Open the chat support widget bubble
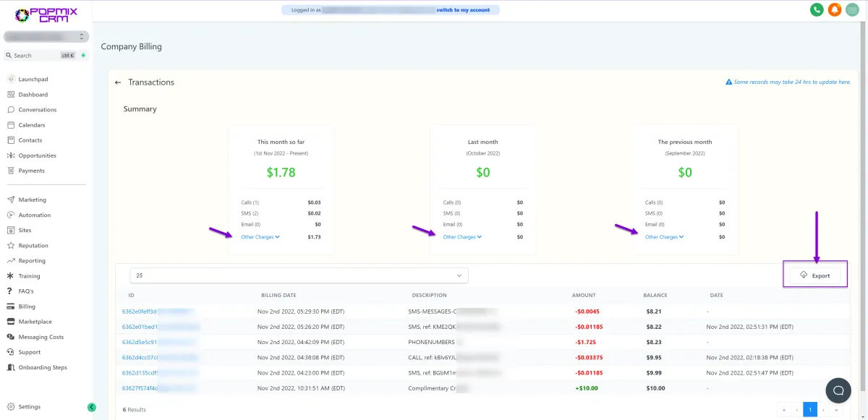Image resolution: width=868 pixels, height=420 pixels. 838,390
